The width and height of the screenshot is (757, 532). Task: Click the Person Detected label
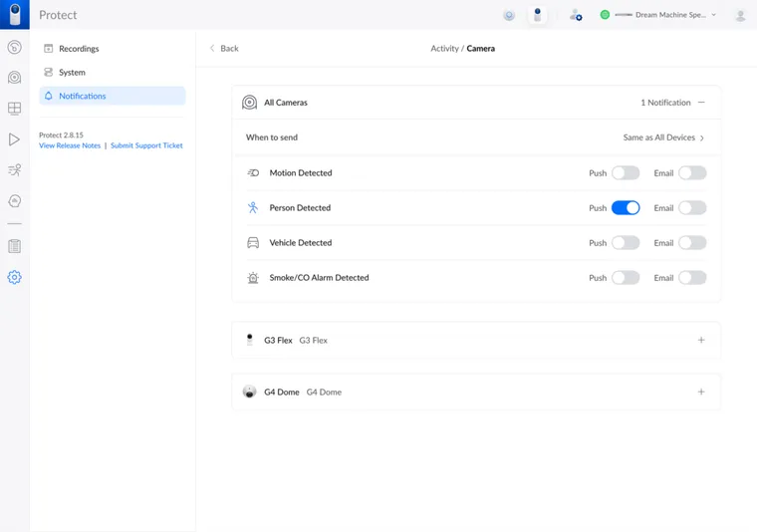(x=300, y=207)
